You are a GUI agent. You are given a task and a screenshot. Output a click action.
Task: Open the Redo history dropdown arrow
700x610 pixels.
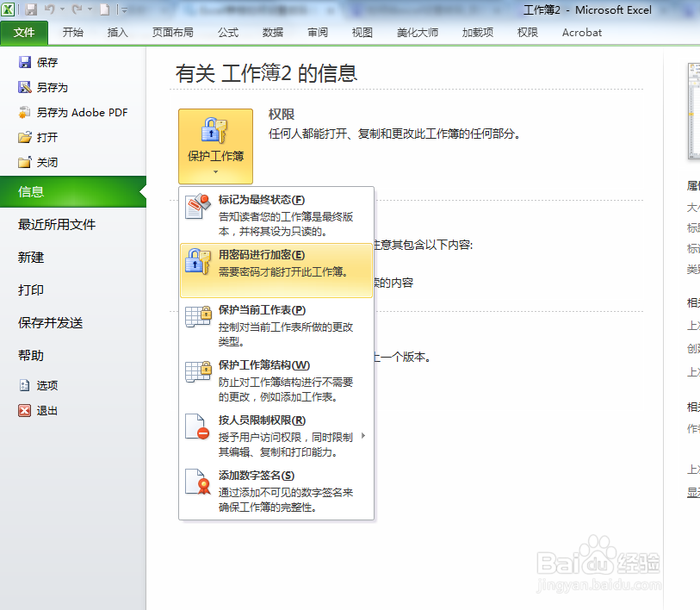tap(90, 9)
